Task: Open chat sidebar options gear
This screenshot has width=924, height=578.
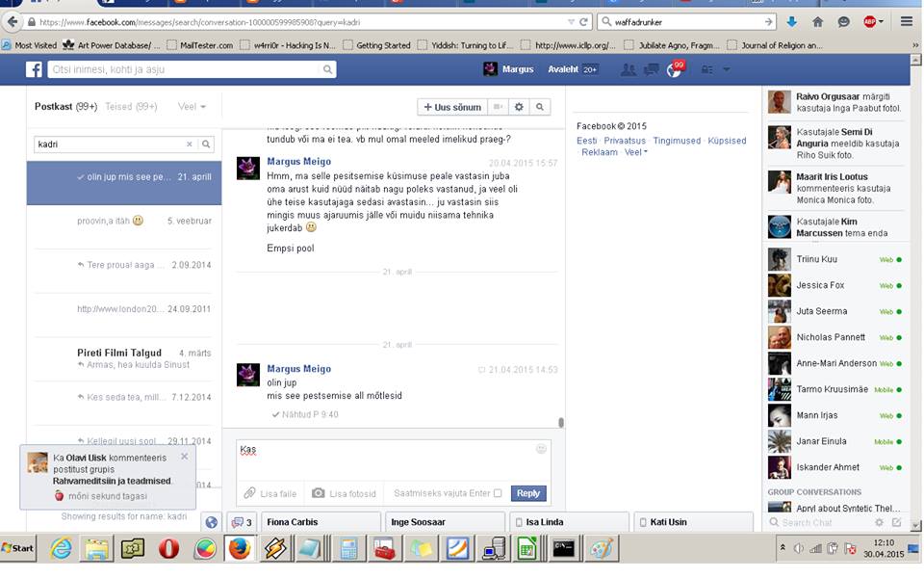Action: (879, 522)
